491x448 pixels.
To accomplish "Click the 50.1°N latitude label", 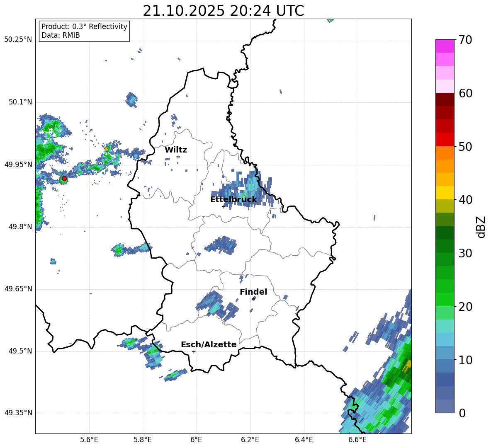I will 20,102.
